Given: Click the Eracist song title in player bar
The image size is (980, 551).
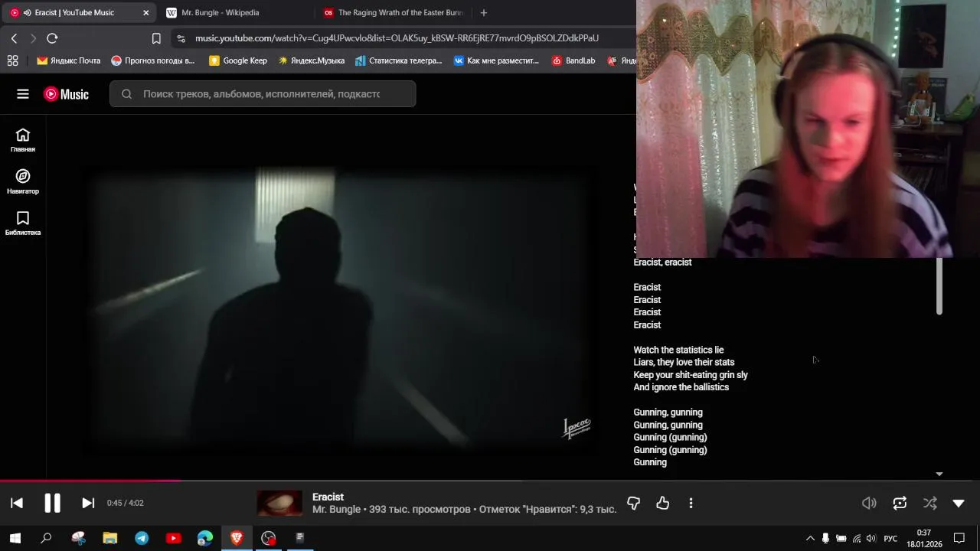Looking at the screenshot, I should pyautogui.click(x=328, y=497).
